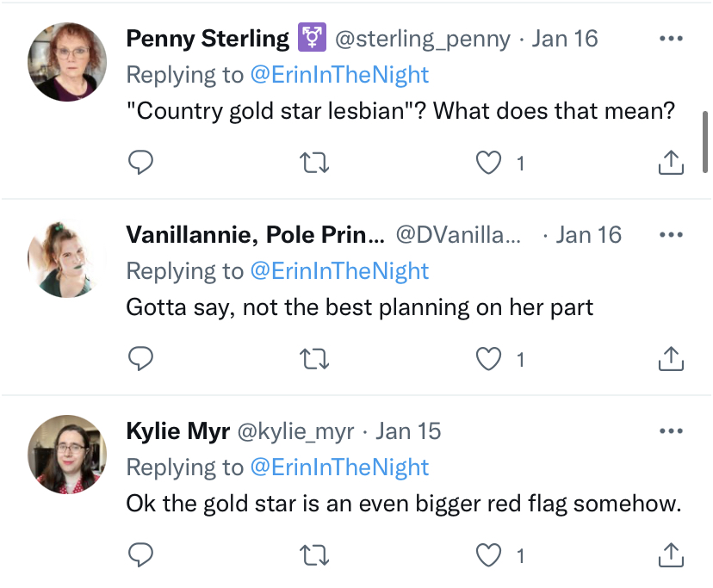Reply to Vanillannie's tweet
713x588 pixels.
point(140,359)
